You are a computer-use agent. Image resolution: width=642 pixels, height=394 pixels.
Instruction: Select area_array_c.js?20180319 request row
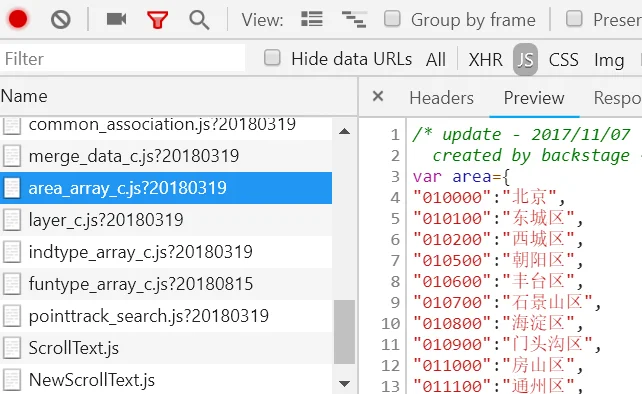tap(166, 188)
